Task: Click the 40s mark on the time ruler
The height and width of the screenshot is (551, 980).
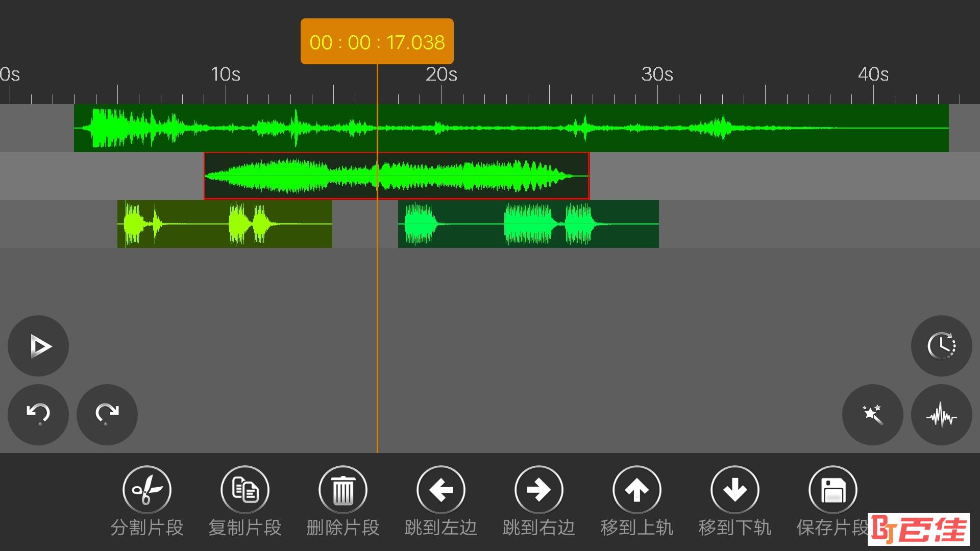Action: (x=873, y=74)
